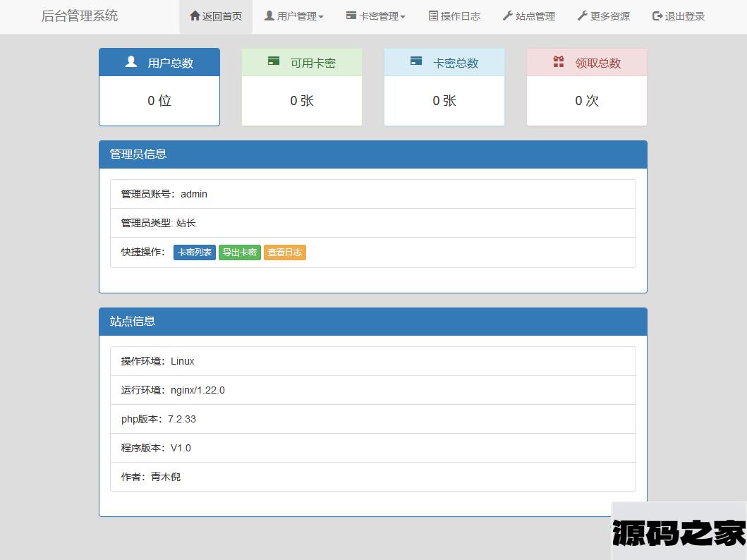Click the card icon in 卡密总数 panel

click(x=416, y=62)
